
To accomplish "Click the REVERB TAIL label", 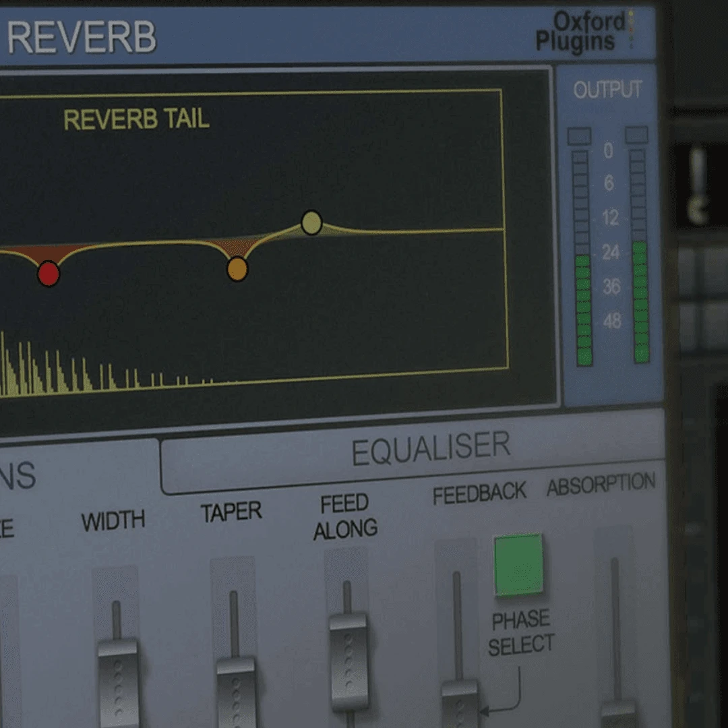I will click(136, 119).
